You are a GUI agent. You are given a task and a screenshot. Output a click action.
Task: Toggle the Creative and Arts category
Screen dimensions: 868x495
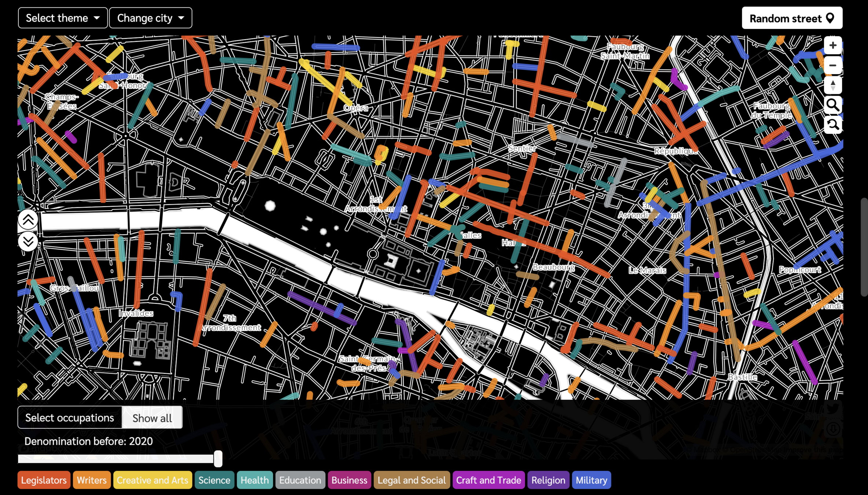[x=152, y=480]
